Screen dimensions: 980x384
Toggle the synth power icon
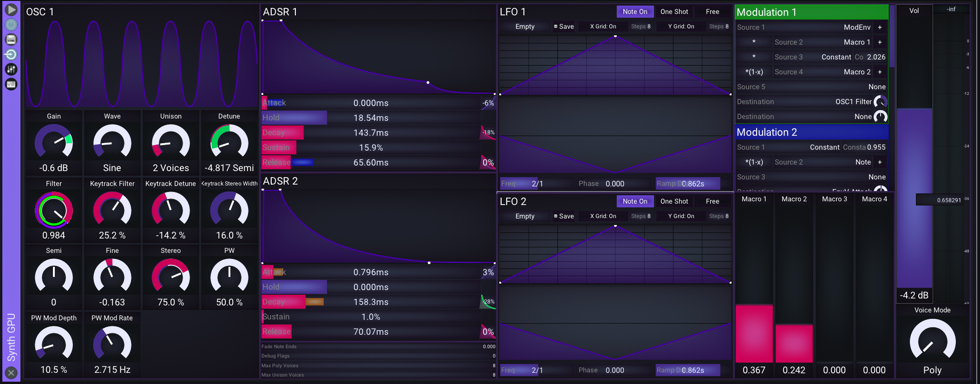point(11,25)
